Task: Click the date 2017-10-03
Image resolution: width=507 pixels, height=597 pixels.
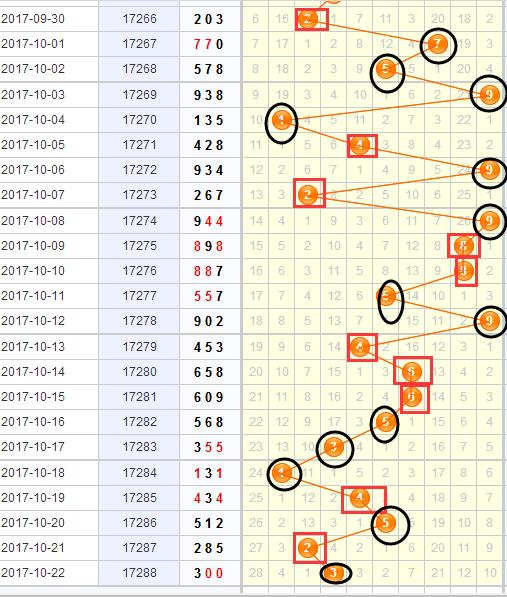Action: pyautogui.click(x=33, y=94)
